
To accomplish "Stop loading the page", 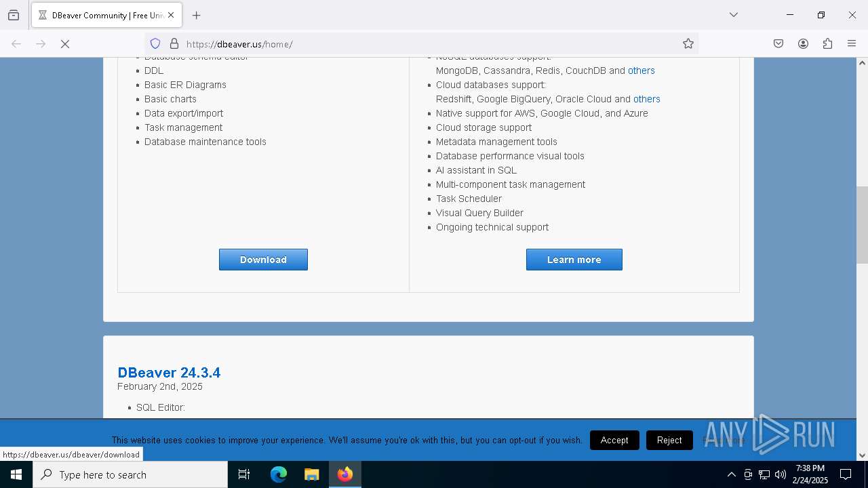I will (65, 43).
